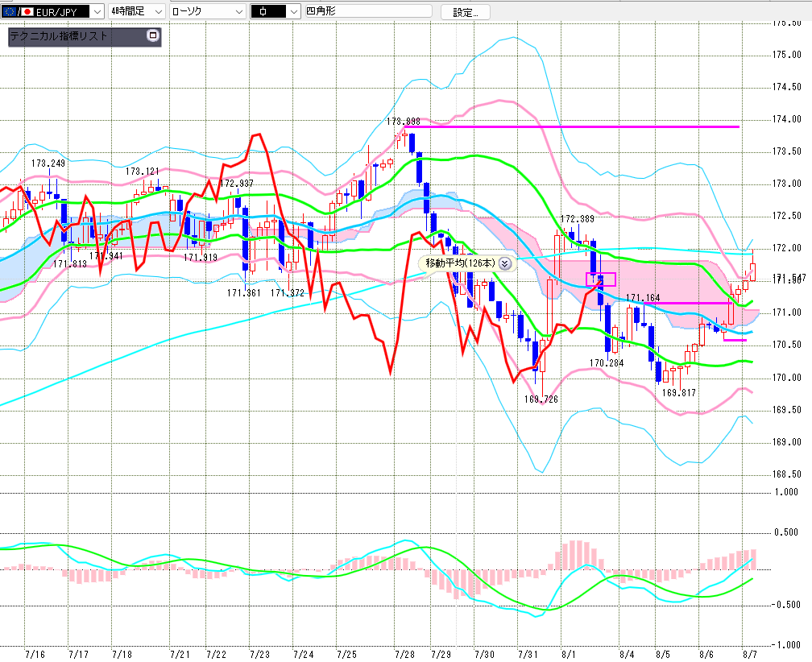812x662 pixels.
Task: Click the 169.817 price label
Action: click(x=679, y=393)
